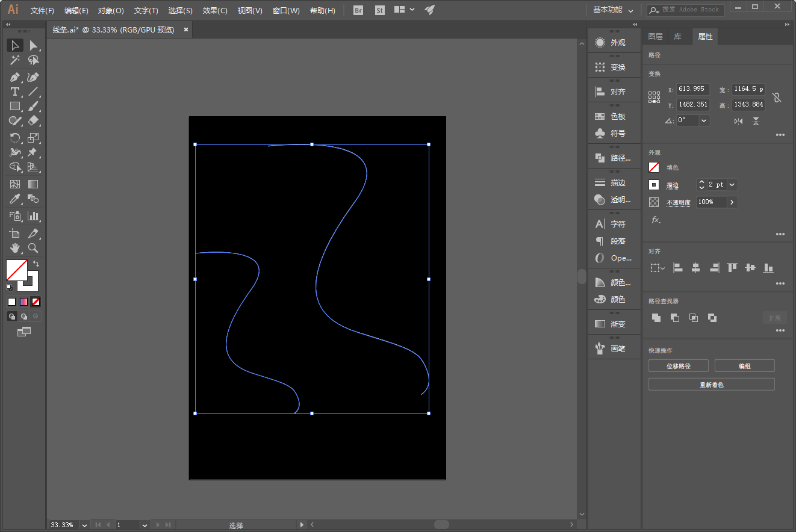Toggle constrain width and height proportions
The height and width of the screenshot is (532, 796).
(777, 97)
